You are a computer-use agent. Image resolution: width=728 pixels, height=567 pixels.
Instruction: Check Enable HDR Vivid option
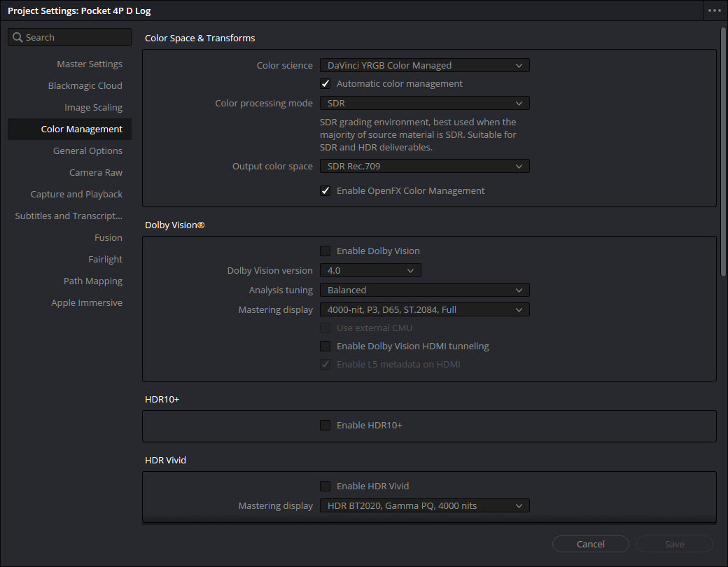[325, 486]
